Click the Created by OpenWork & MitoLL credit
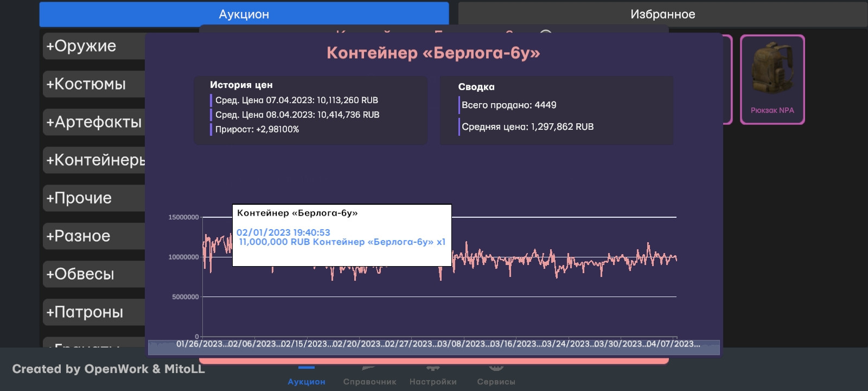Screen dimensions: 868x391 click(108, 369)
